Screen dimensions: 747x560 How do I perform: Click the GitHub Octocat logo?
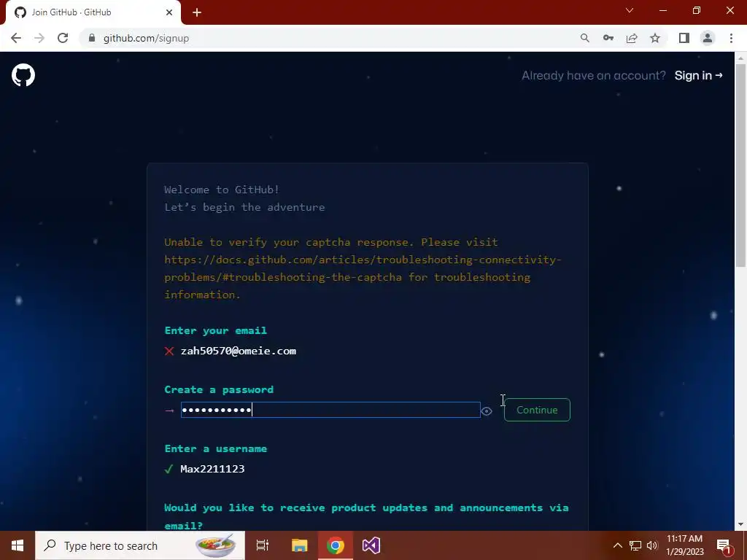pyautogui.click(x=23, y=75)
